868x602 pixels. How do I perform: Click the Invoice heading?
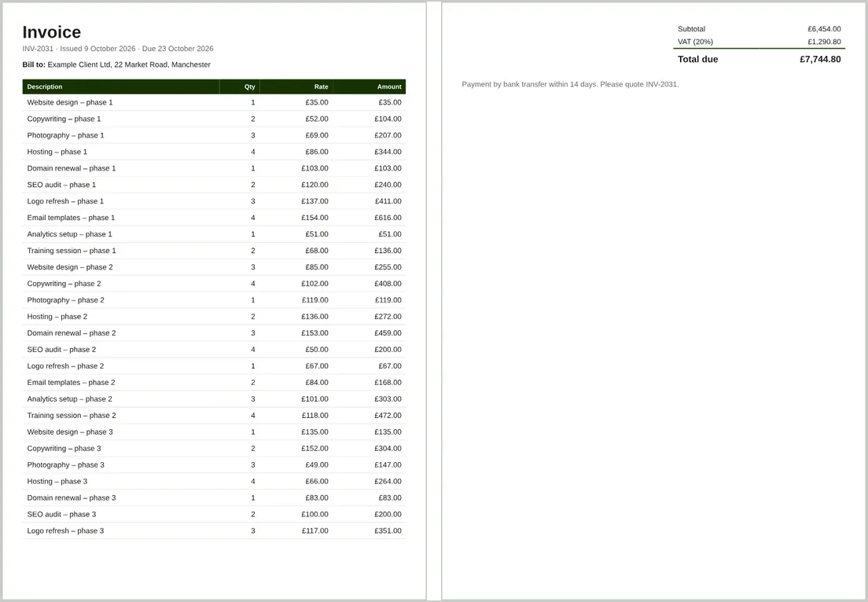(51, 32)
